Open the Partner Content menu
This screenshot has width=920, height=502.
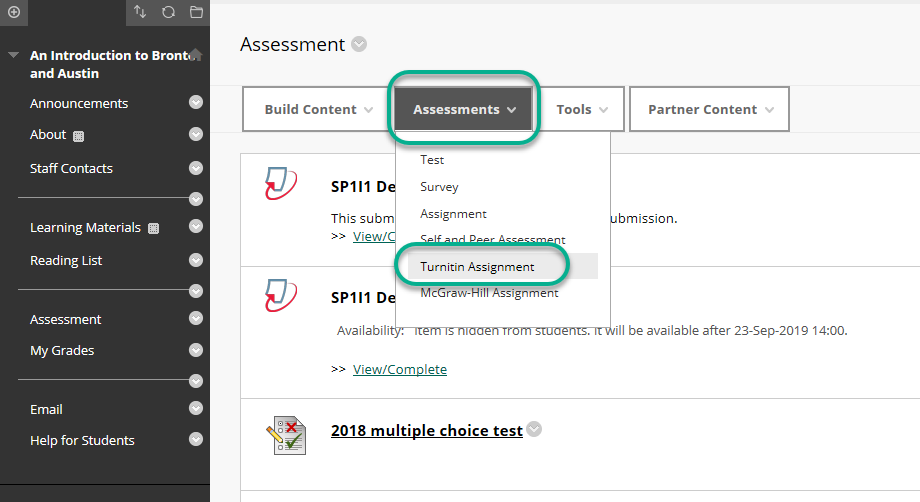(x=709, y=110)
